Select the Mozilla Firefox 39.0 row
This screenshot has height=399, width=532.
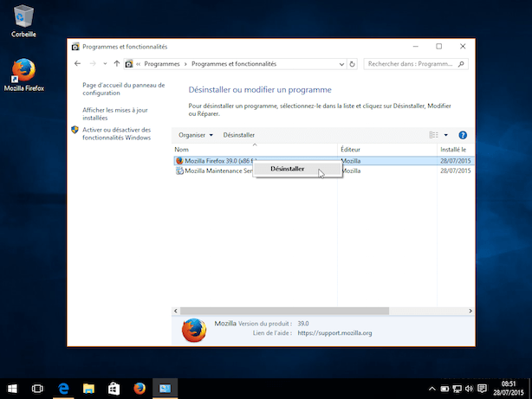[324, 161]
